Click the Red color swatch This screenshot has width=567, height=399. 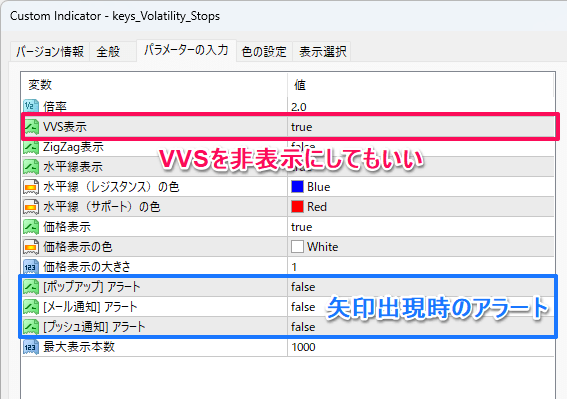[x=297, y=207]
